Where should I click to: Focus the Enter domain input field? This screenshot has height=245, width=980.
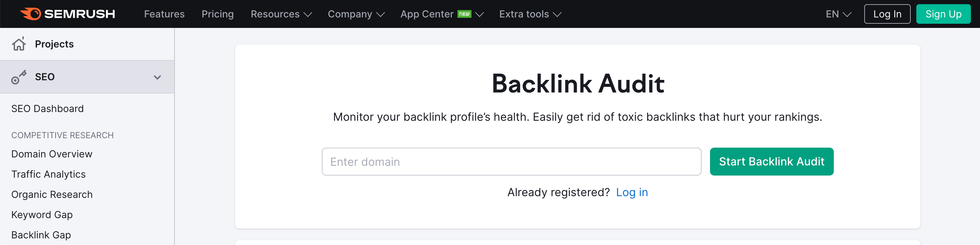tap(511, 162)
